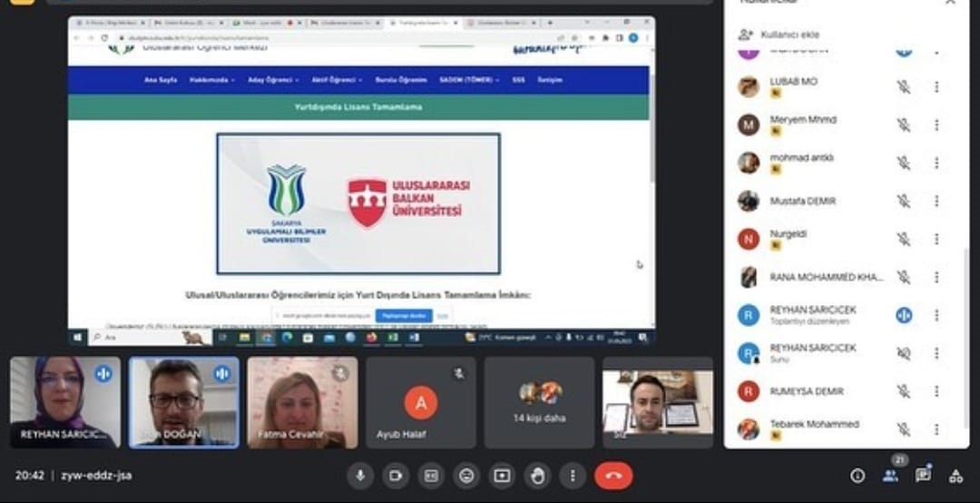Toggle camera in call bar
The width and height of the screenshot is (980, 503).
pos(396,476)
